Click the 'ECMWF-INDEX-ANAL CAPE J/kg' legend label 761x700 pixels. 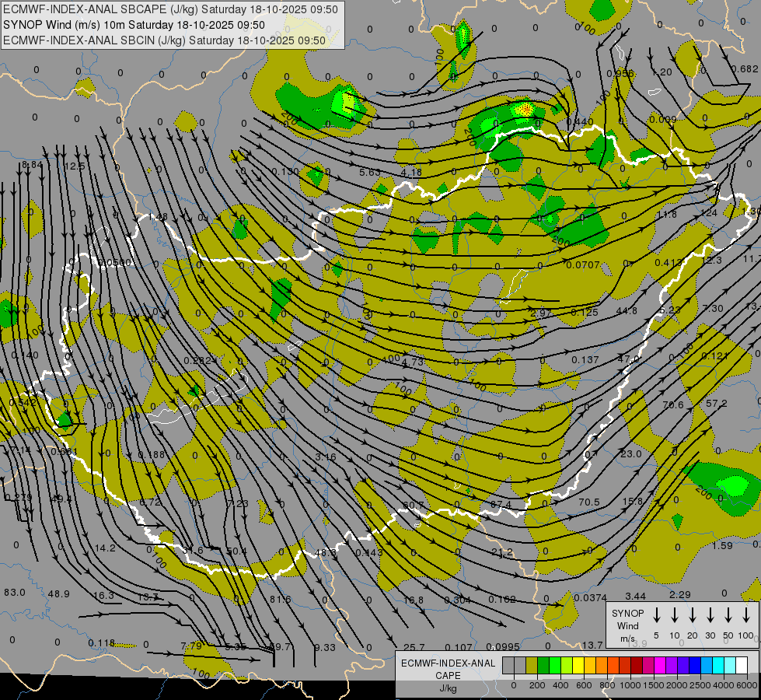click(448, 675)
